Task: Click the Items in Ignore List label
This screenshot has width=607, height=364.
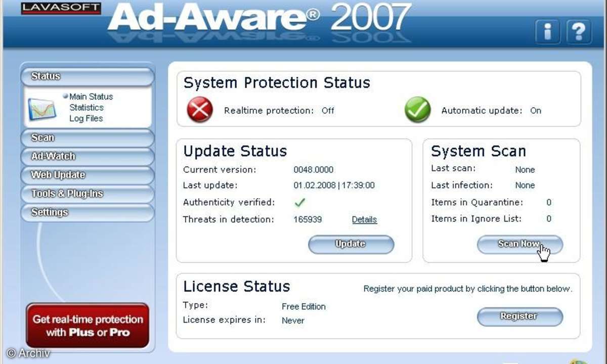Action: tap(476, 219)
